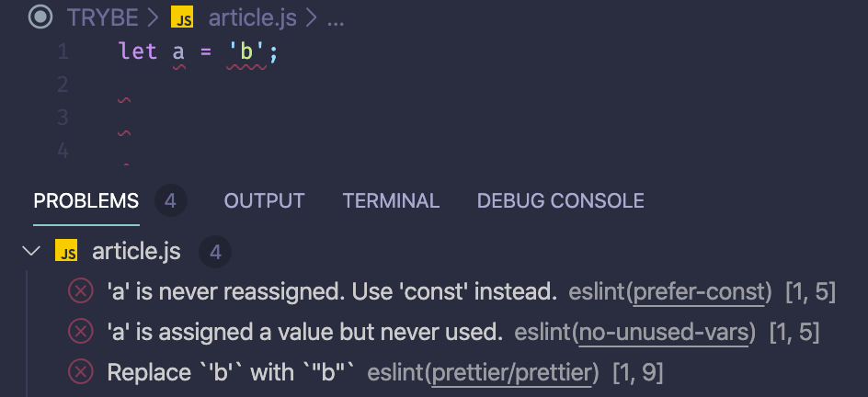
Task: Click the Problems tab count badge showing 4
Action: (x=170, y=200)
